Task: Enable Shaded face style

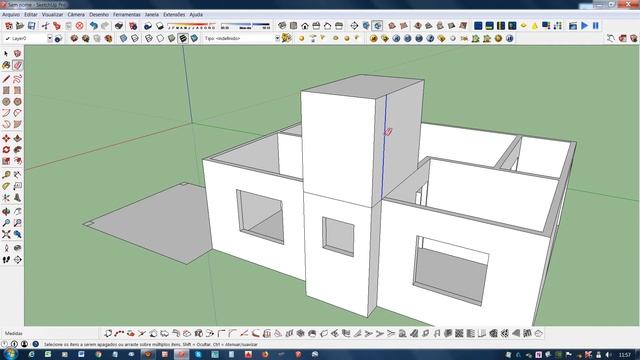Action: [171, 38]
